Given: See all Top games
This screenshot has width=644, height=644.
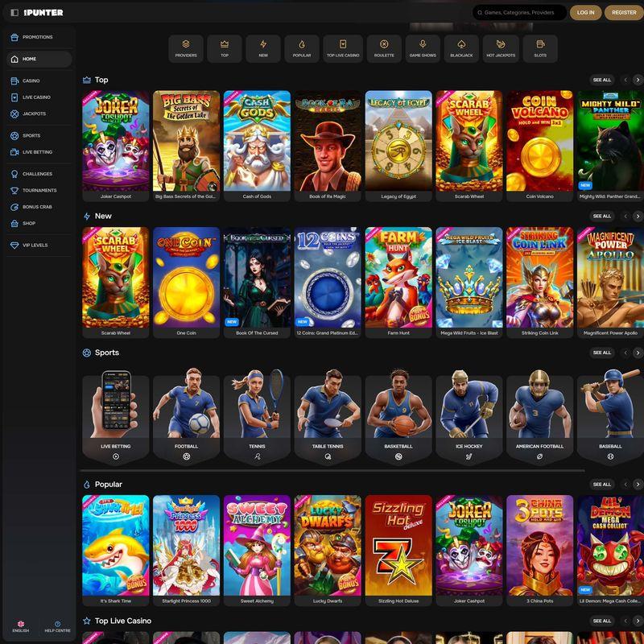Looking at the screenshot, I should (x=601, y=80).
